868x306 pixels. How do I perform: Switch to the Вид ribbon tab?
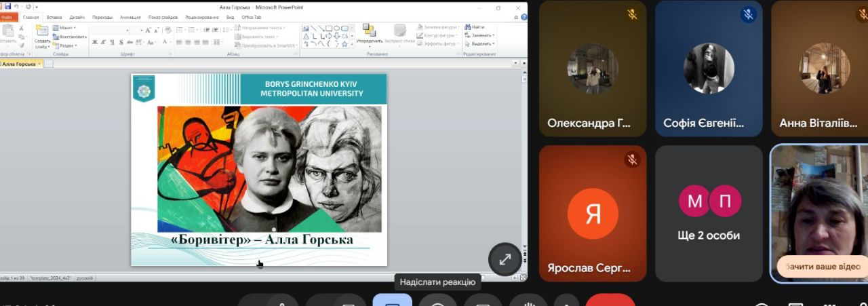[230, 17]
